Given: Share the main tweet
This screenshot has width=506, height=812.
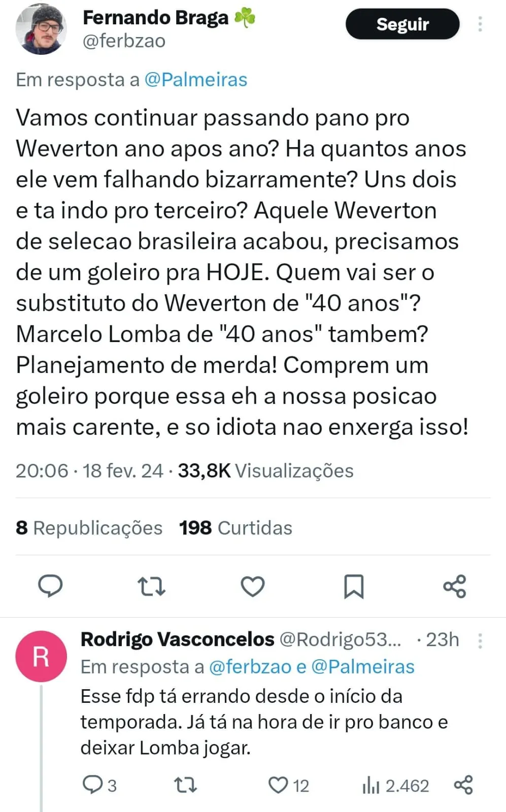Looking at the screenshot, I should [x=454, y=586].
